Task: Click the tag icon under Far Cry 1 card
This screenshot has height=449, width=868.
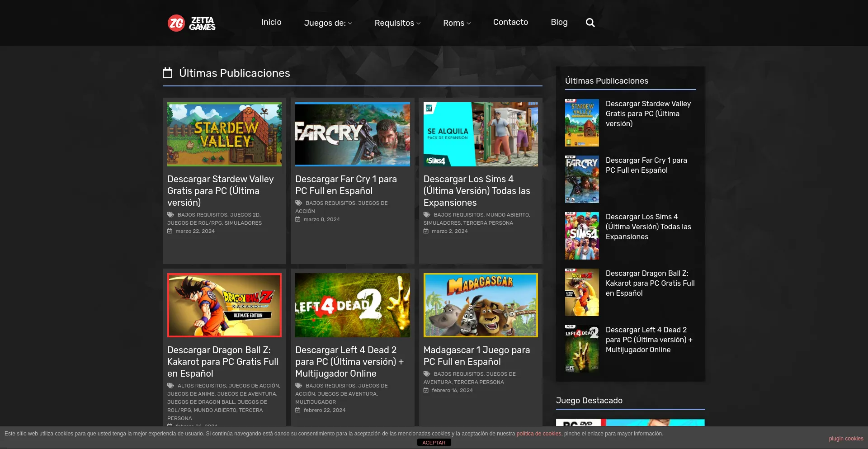Action: click(x=299, y=203)
